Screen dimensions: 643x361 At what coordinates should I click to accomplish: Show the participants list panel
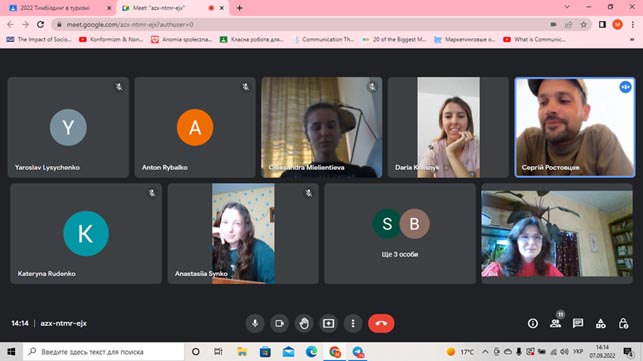point(556,323)
